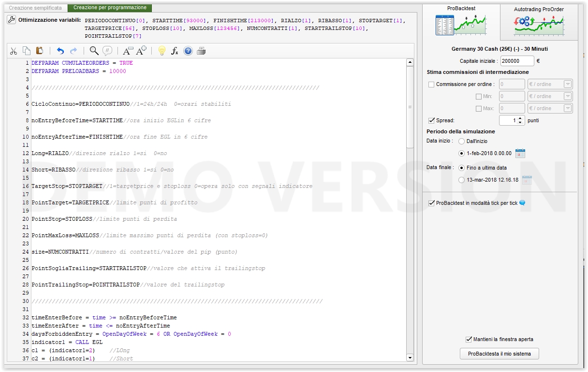Select 1-feb-2018 start date radio button

(x=462, y=153)
